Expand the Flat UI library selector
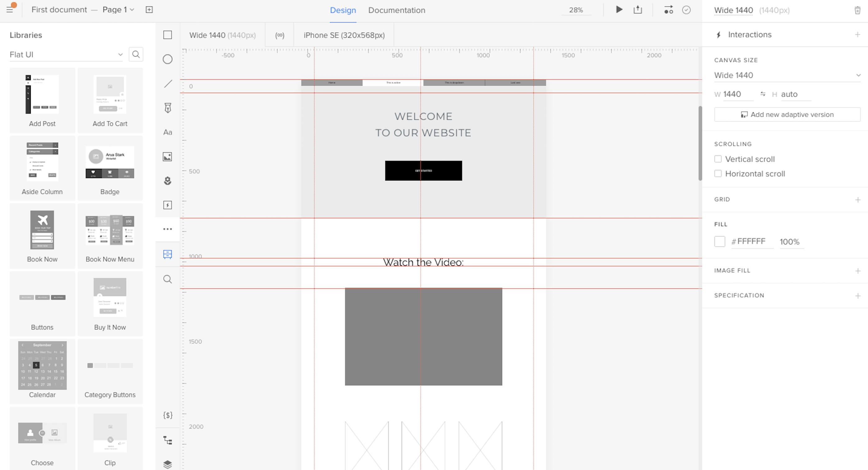 [120, 54]
